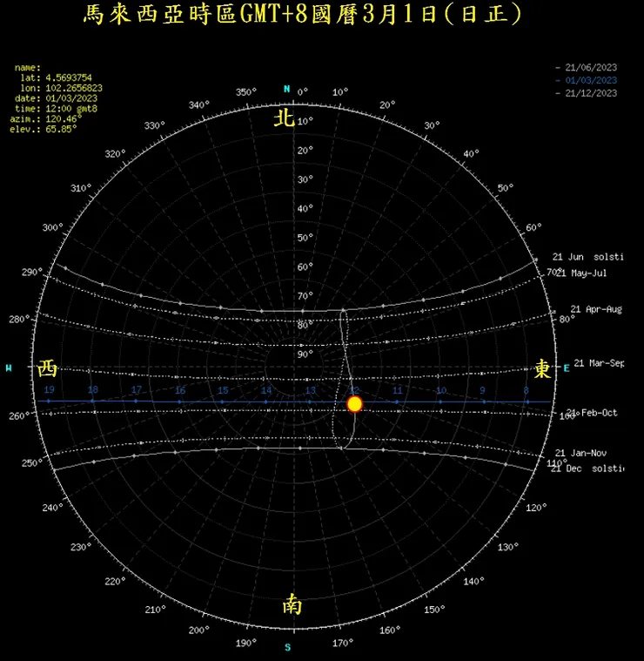Click the cyan E compass label
Viewport: 644px width, 661px height.
(567, 368)
